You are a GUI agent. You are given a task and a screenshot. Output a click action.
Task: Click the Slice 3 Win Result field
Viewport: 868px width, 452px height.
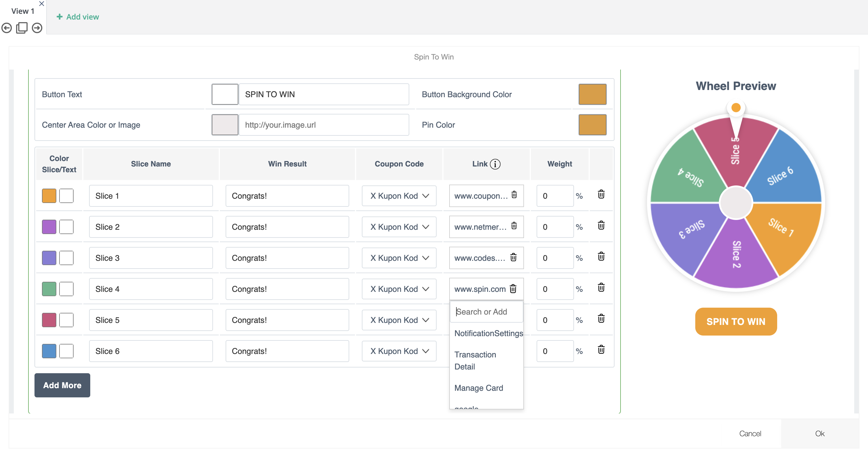tap(287, 258)
